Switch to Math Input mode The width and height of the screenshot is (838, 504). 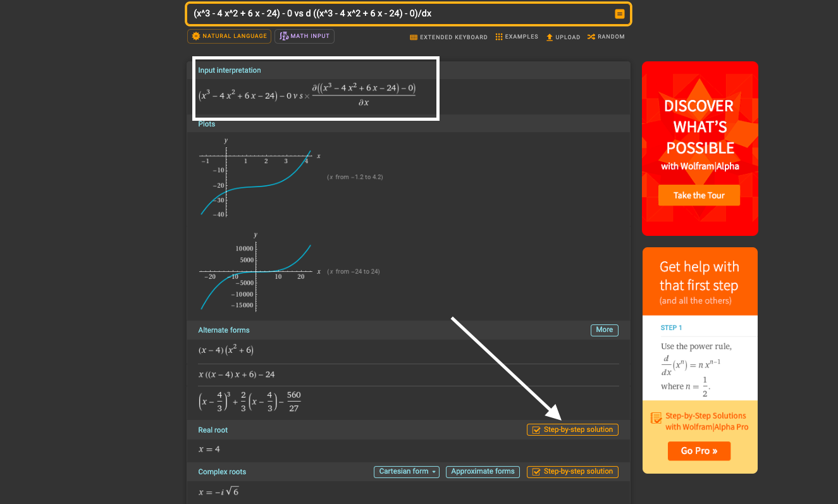coord(304,36)
